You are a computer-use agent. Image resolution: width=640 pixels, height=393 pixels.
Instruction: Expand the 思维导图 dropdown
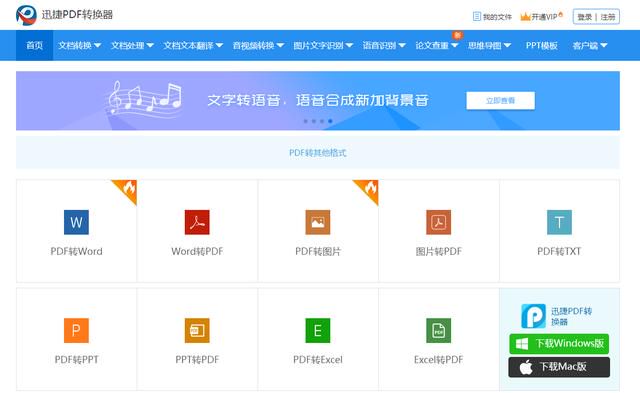[x=489, y=45]
